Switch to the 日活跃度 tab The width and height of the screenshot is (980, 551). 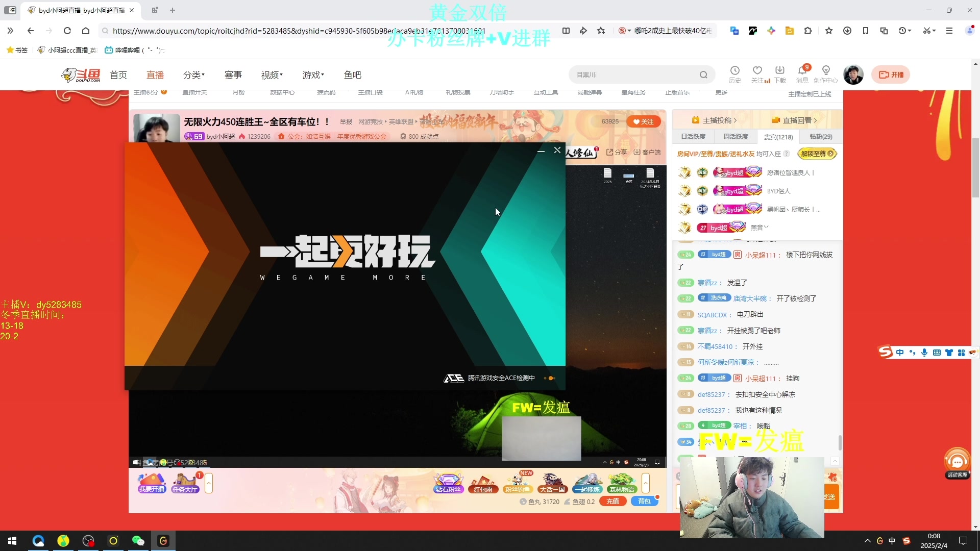coord(693,137)
